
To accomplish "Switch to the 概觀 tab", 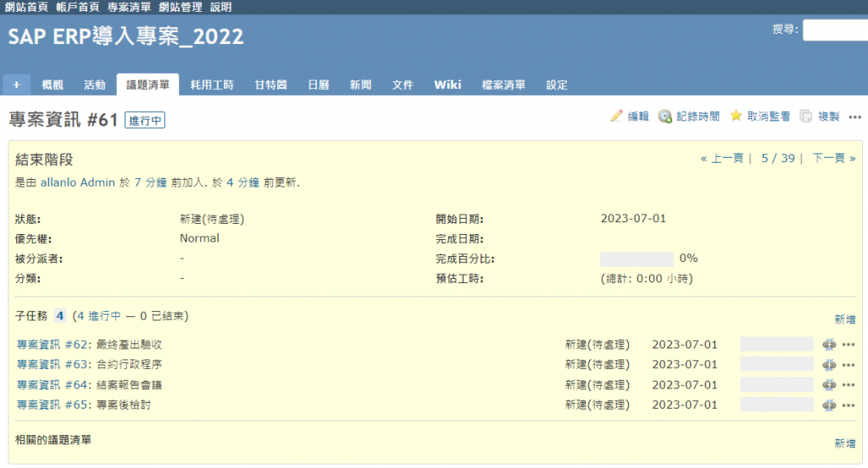I will [53, 85].
